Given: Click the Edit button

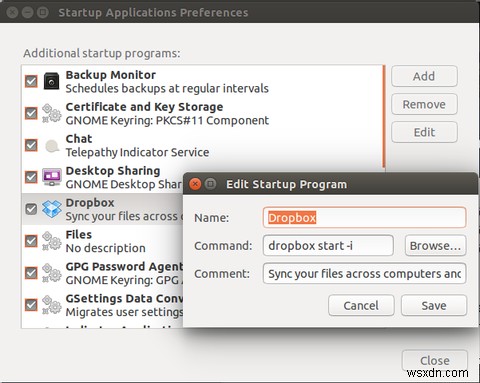Looking at the screenshot, I should (424, 132).
